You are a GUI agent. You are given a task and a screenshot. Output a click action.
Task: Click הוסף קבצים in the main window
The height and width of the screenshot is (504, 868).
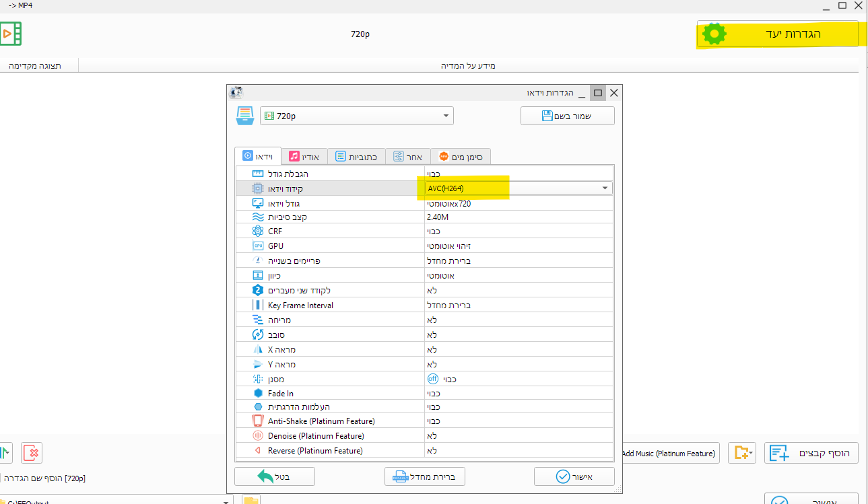coord(811,453)
